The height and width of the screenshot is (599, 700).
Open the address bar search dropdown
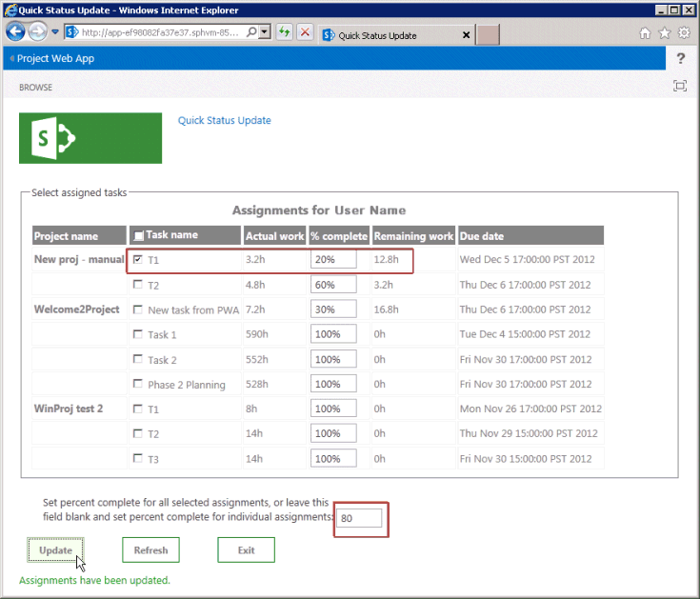point(264,32)
